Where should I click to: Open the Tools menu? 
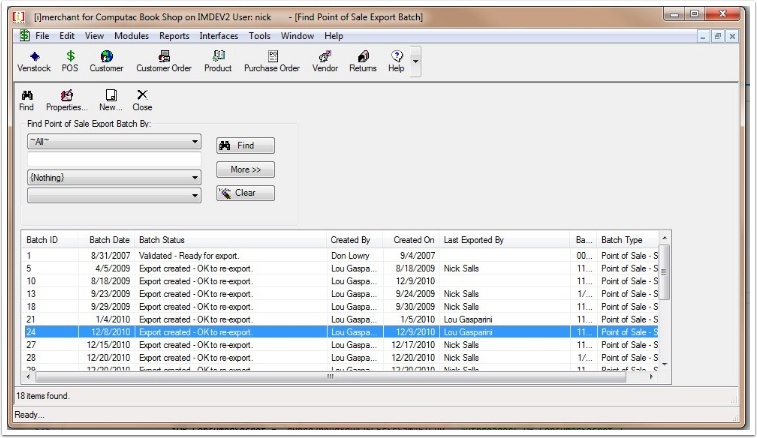point(259,36)
